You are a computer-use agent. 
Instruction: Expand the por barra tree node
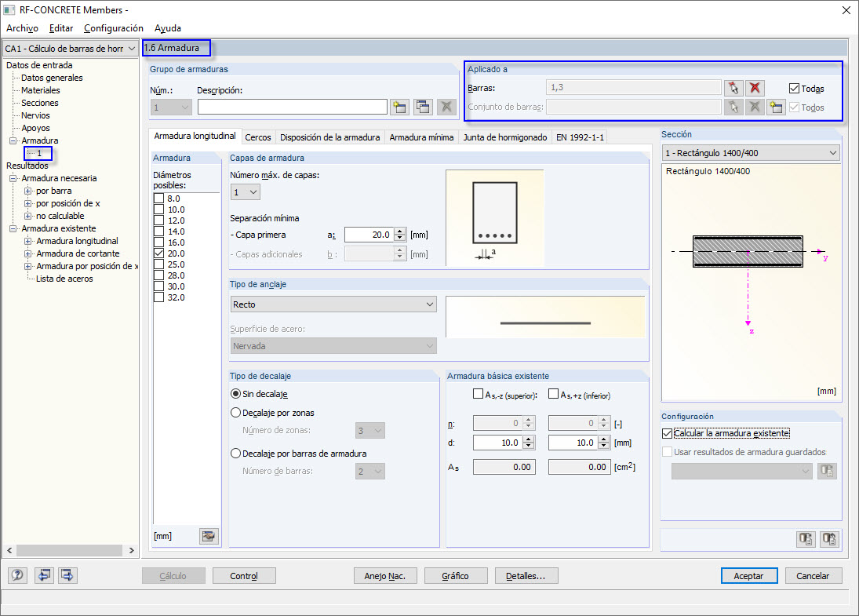pyautogui.click(x=27, y=191)
